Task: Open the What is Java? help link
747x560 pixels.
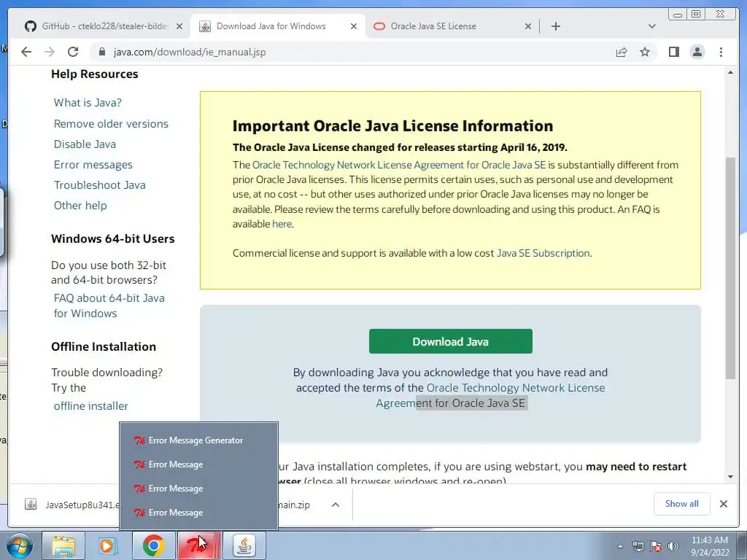Action: (88, 102)
